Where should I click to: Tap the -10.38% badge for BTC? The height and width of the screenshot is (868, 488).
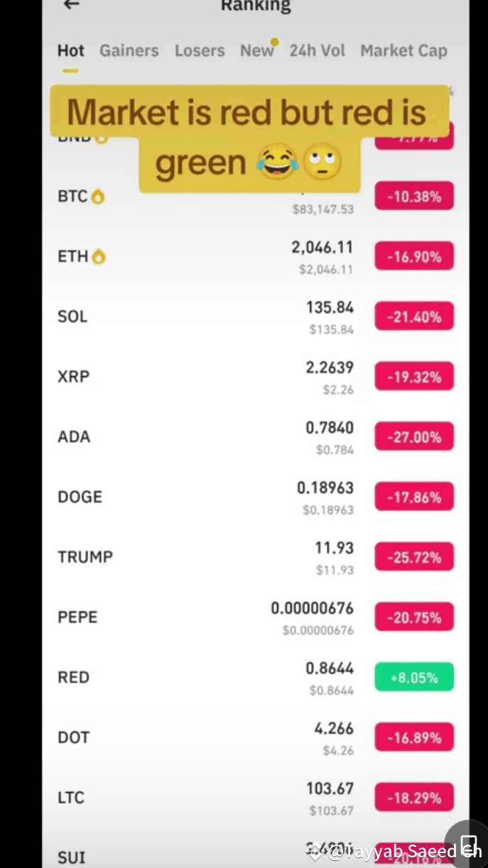coord(414,196)
